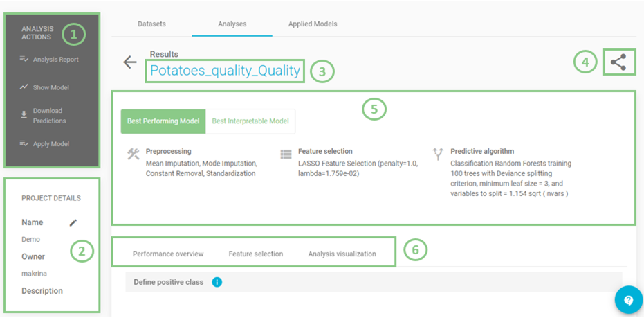This screenshot has width=644, height=318.
Task: Click the Owner label
Action: (x=33, y=257)
